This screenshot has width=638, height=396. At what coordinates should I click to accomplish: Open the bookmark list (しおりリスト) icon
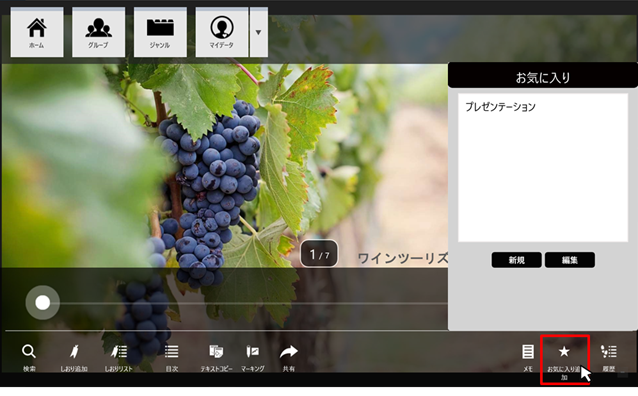(x=119, y=357)
